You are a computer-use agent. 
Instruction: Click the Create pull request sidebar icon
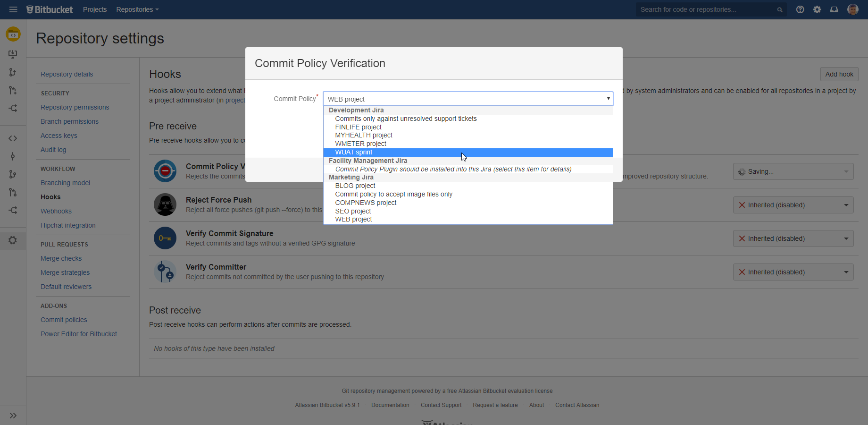tap(13, 90)
